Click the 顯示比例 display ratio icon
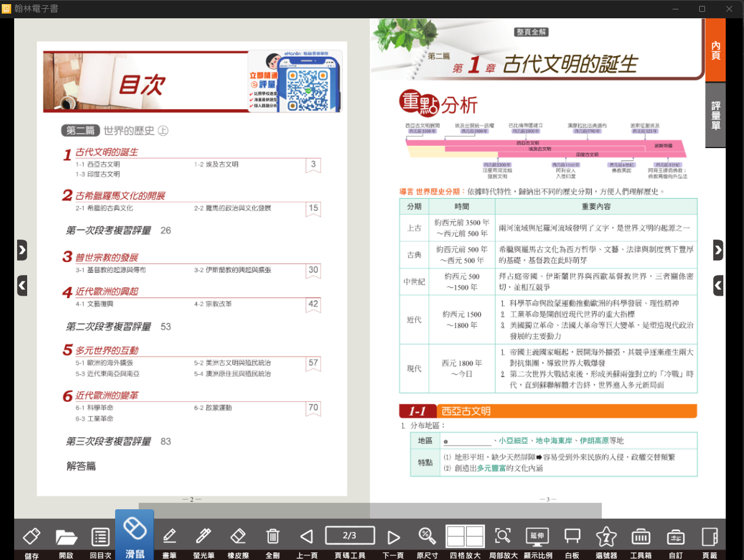 (537, 536)
